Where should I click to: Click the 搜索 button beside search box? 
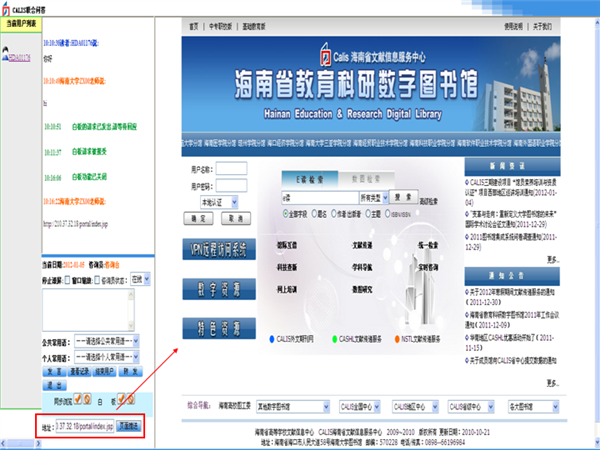pyautogui.click(x=403, y=197)
